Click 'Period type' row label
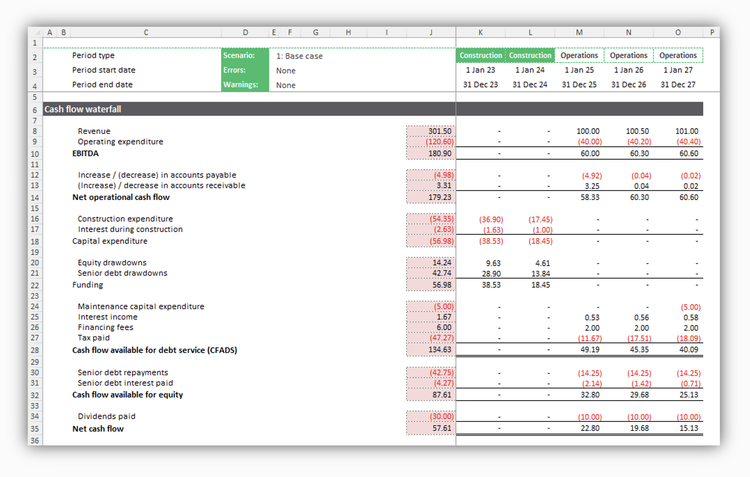Screen dimensions: 750x477 click(x=93, y=55)
